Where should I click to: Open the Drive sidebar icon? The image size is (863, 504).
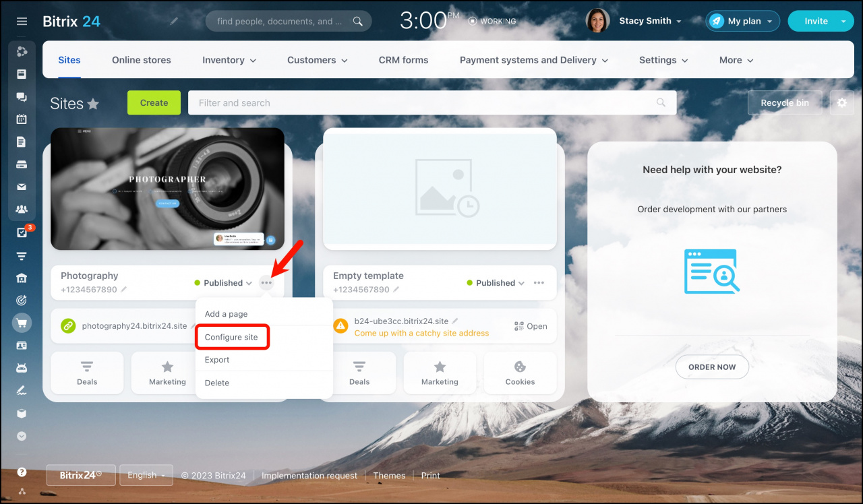(x=22, y=164)
